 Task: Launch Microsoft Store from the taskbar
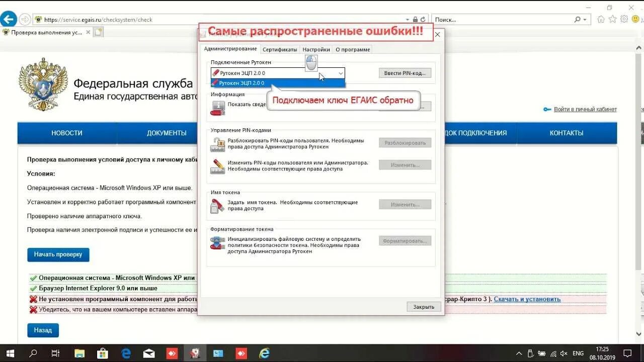[103, 353]
